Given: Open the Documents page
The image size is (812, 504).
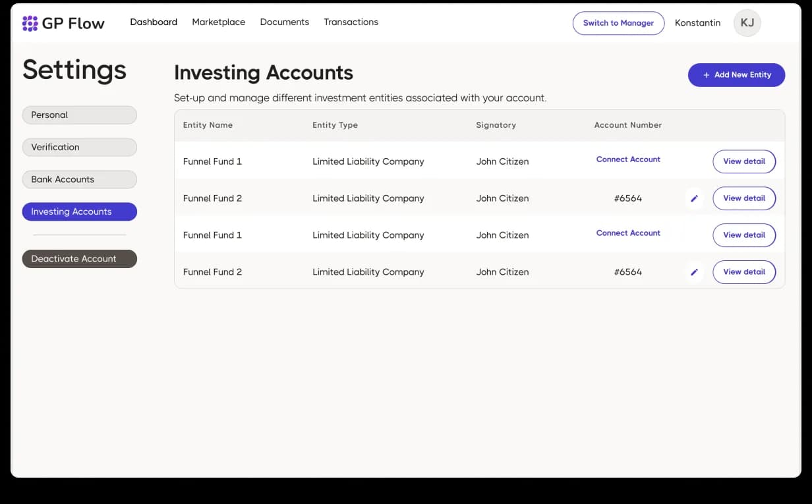Looking at the screenshot, I should tap(285, 22).
